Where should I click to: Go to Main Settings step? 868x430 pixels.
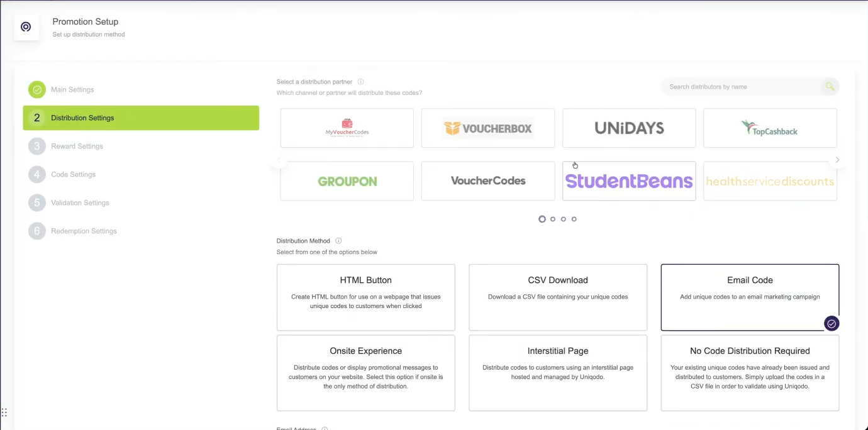tap(72, 90)
